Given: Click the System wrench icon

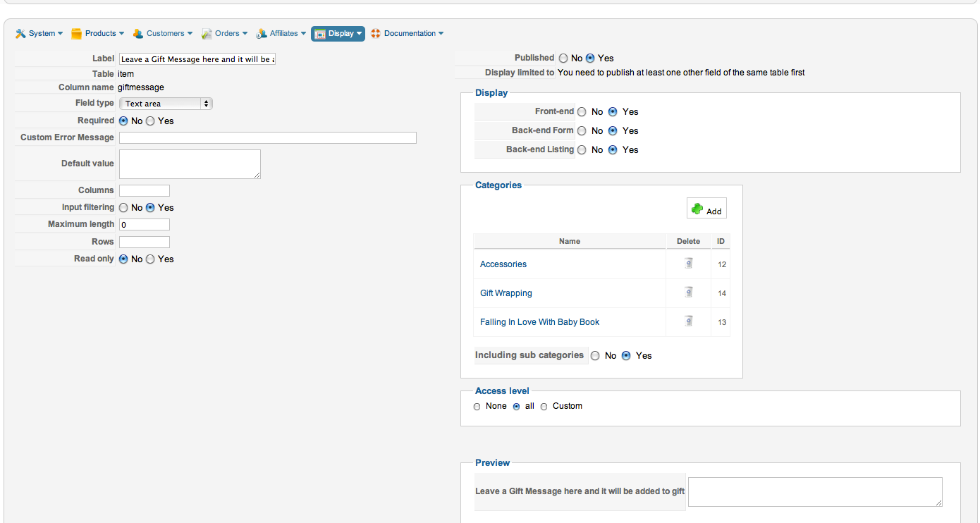Looking at the screenshot, I should pyautogui.click(x=20, y=34).
